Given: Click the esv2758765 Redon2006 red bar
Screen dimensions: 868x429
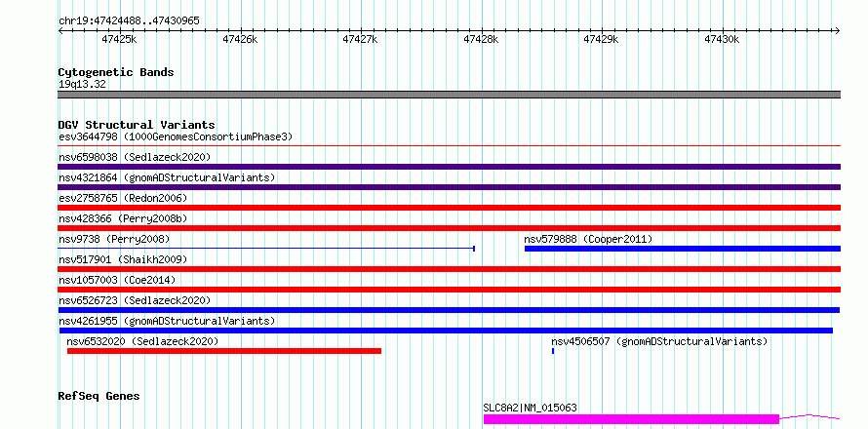Looking at the screenshot, I should [x=449, y=208].
